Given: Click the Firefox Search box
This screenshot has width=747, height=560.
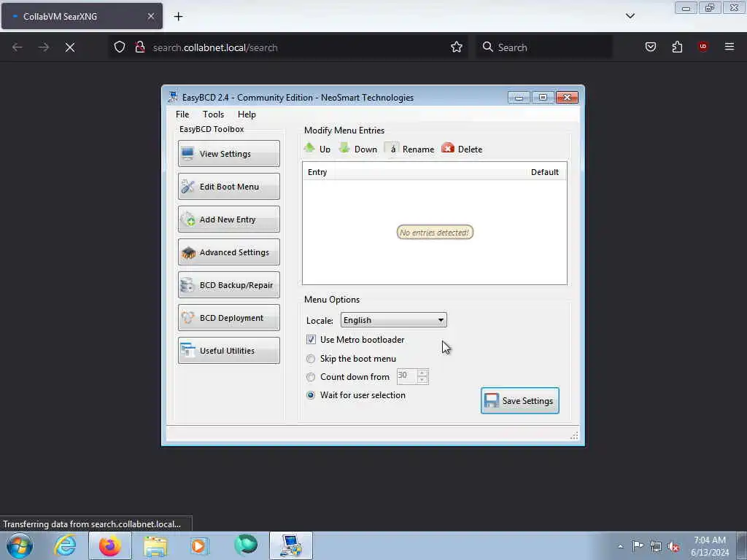Looking at the screenshot, I should (544, 47).
